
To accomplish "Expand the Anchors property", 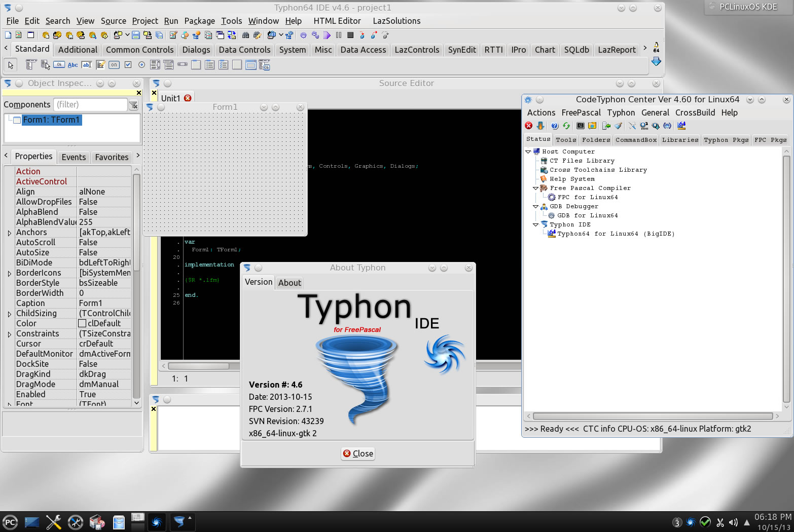I will (9, 233).
